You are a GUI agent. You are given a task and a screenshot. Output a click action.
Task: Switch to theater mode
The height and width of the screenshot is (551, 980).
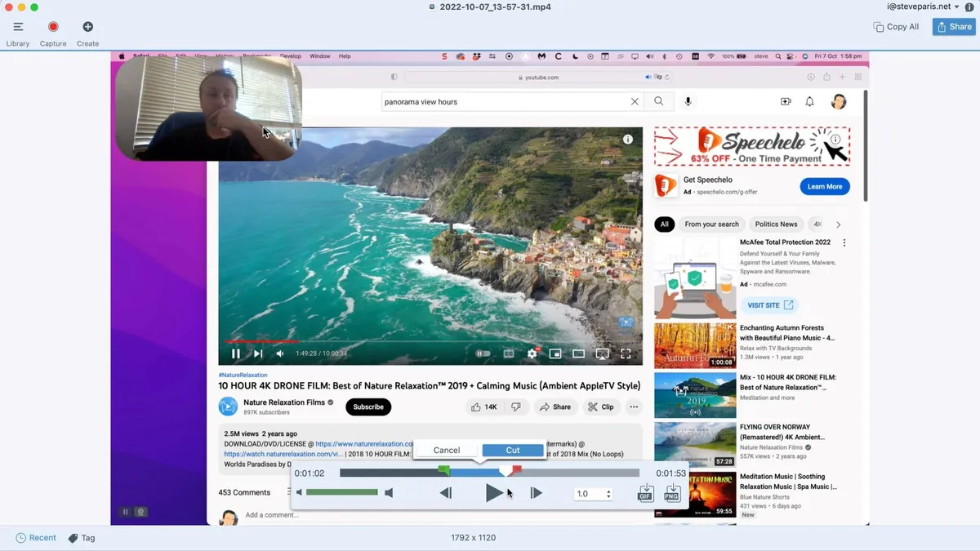pyautogui.click(x=578, y=353)
